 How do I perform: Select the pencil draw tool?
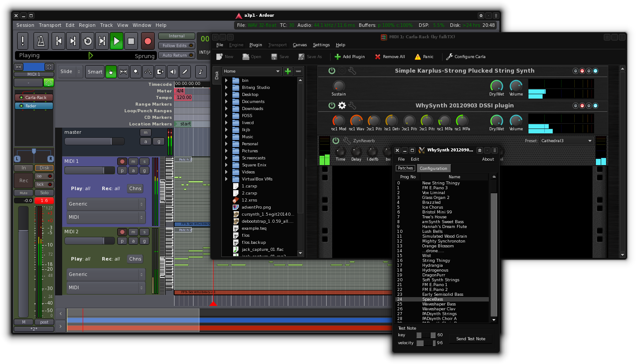pos(185,72)
